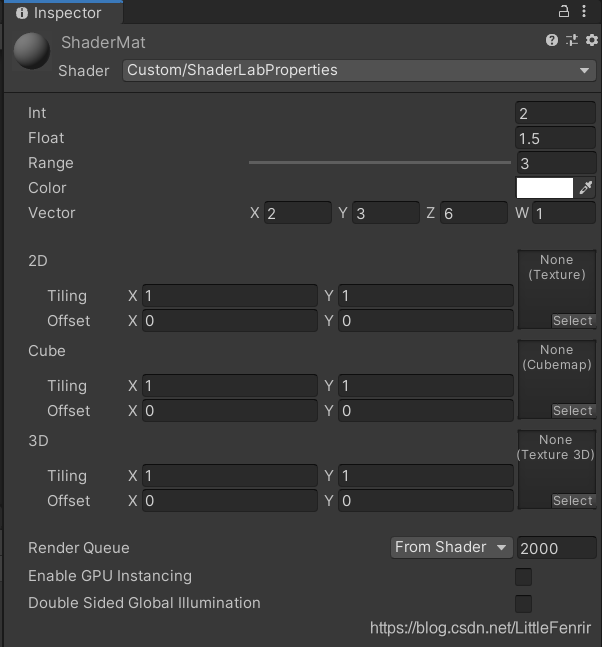Image resolution: width=602 pixels, height=647 pixels.
Task: Click the 2D Tiling X field
Action: [x=230, y=296]
